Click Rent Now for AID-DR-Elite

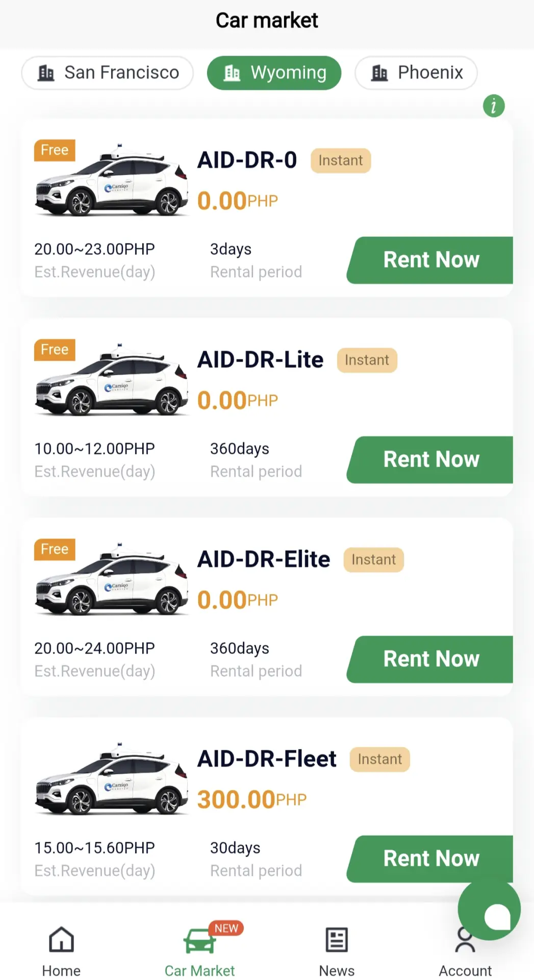click(430, 659)
